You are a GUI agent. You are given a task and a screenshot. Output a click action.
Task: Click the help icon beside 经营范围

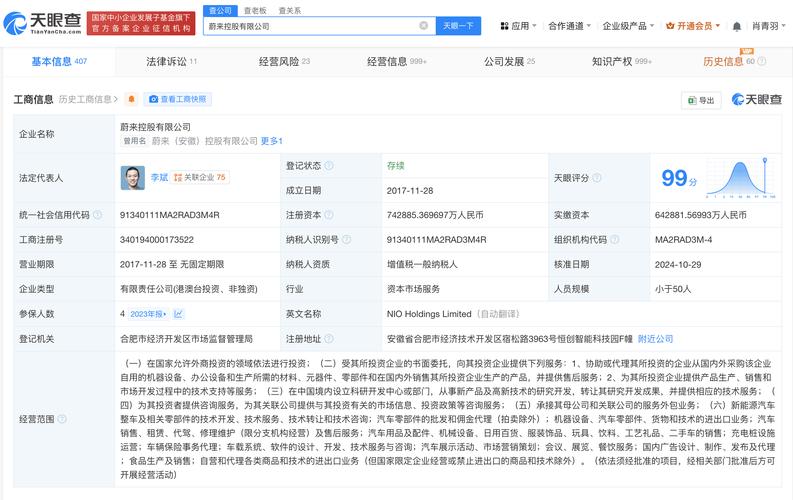pyautogui.click(x=62, y=419)
